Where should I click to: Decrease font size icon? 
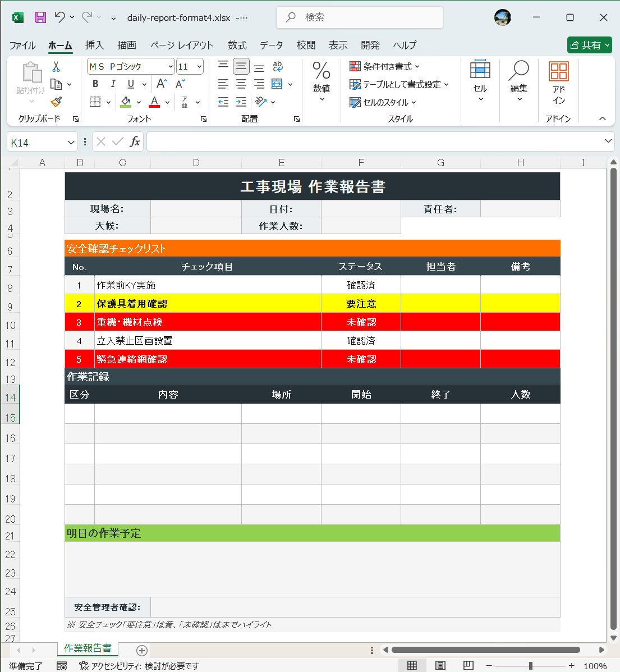pos(180,84)
